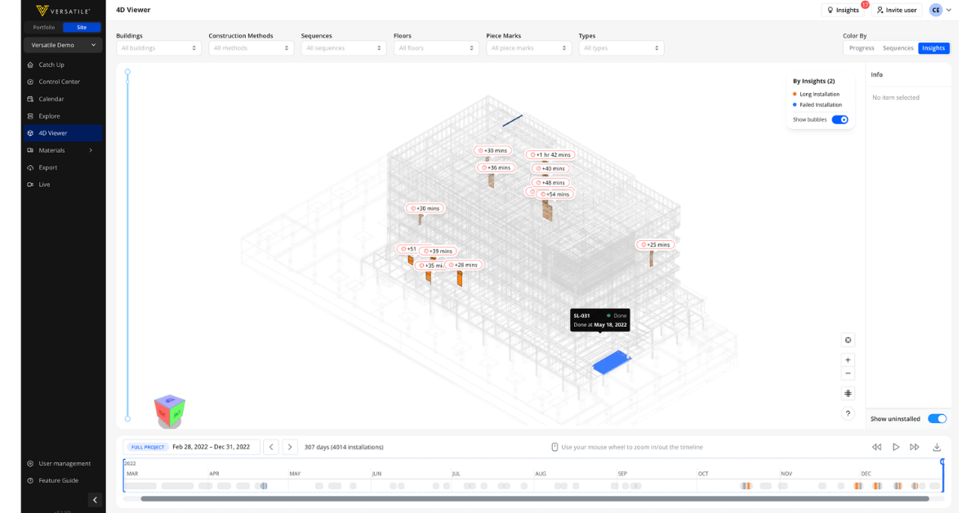Open the Types dropdown
The height and width of the screenshot is (513, 980).
coord(621,48)
